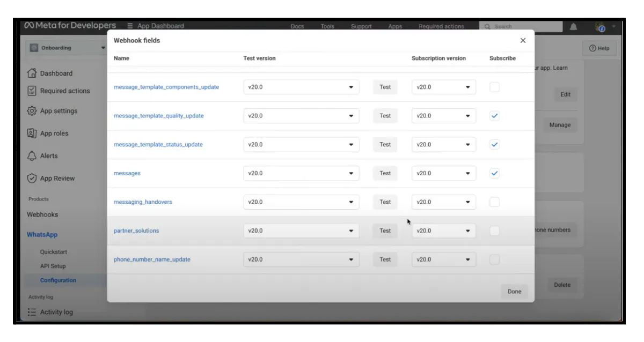Open the partner_solutions field link

tap(136, 231)
